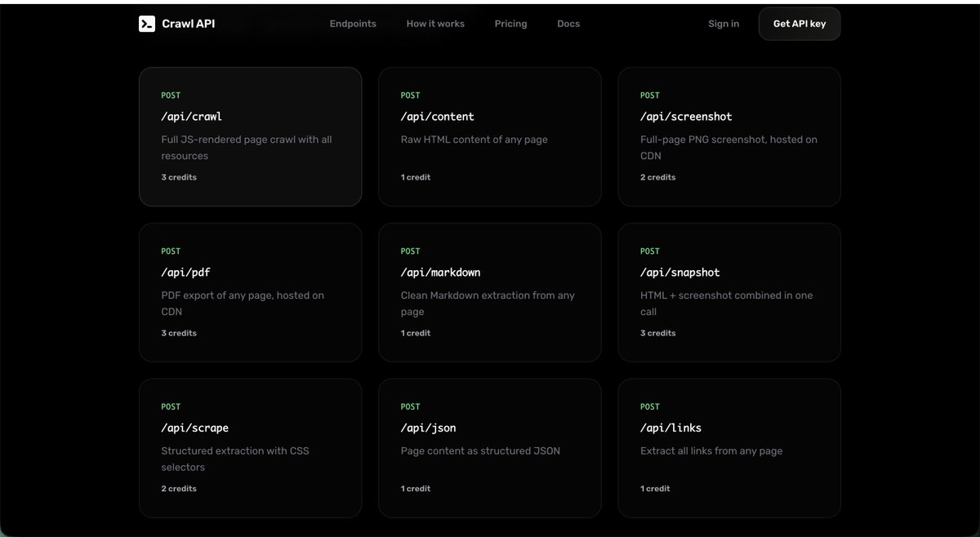Open the Docs nav link
The image size is (980, 537).
tap(568, 24)
